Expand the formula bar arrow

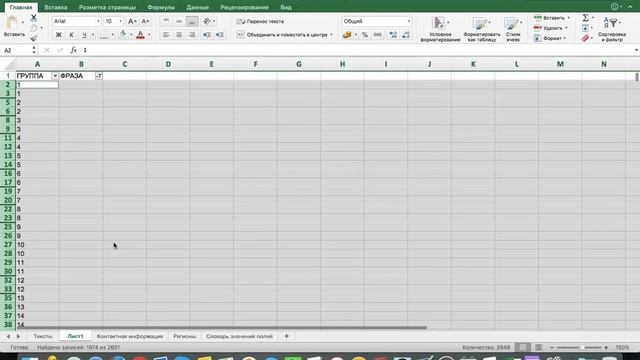[636, 50]
